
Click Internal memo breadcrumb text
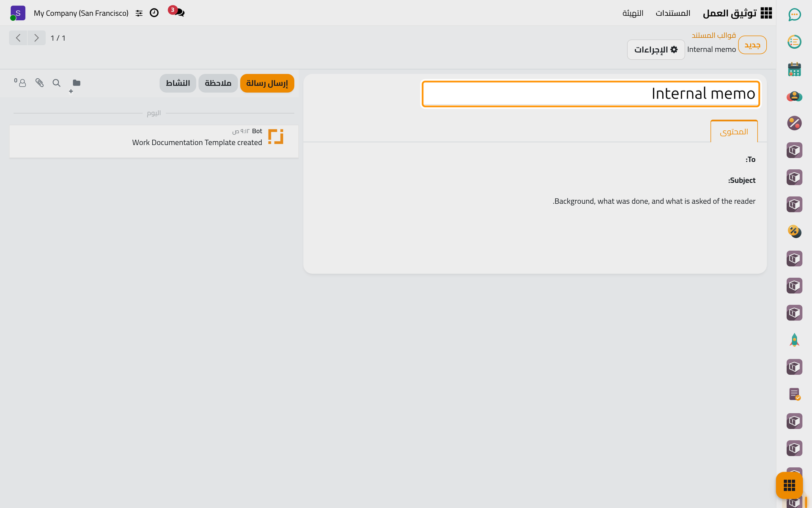click(711, 50)
